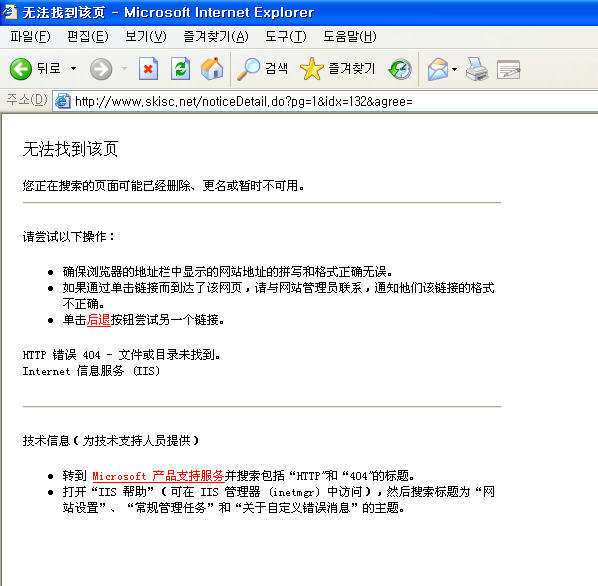
Task: Click the 无法找到该页 page heading
Action: (70, 149)
